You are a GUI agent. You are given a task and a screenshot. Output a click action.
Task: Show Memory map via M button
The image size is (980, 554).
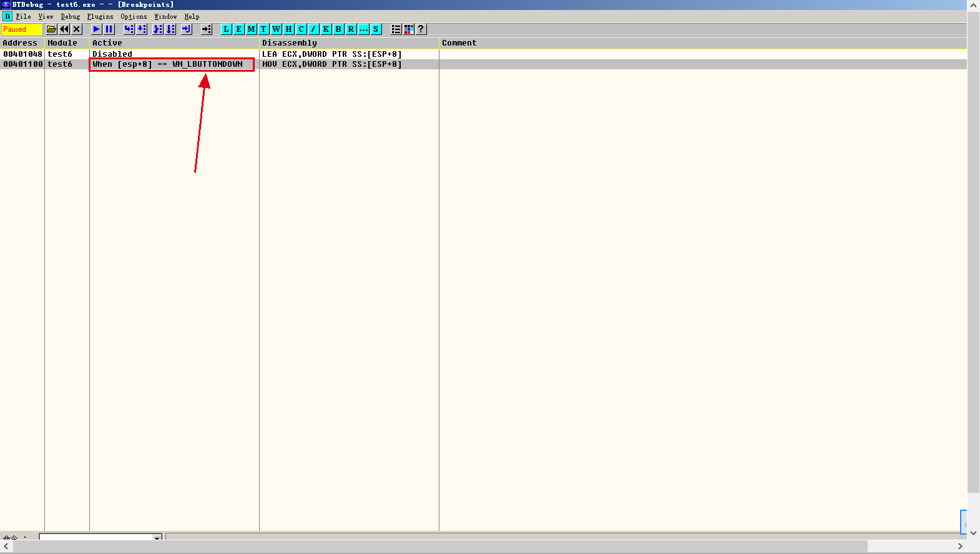point(252,29)
